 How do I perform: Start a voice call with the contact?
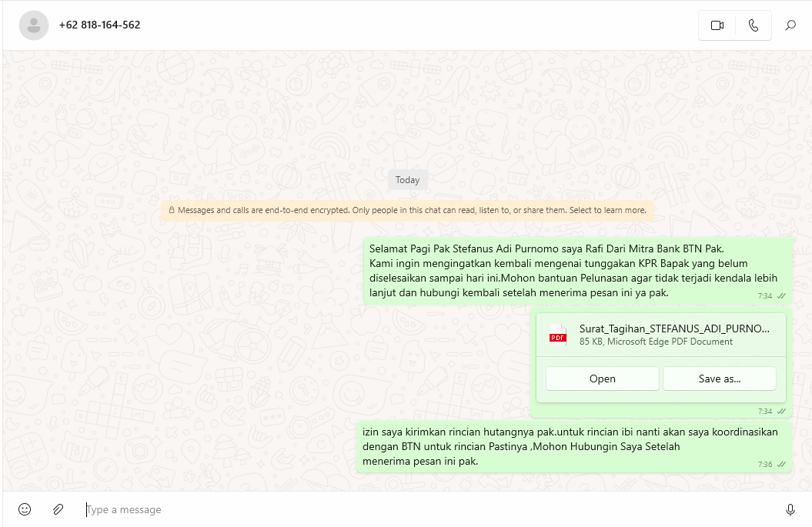tap(753, 25)
